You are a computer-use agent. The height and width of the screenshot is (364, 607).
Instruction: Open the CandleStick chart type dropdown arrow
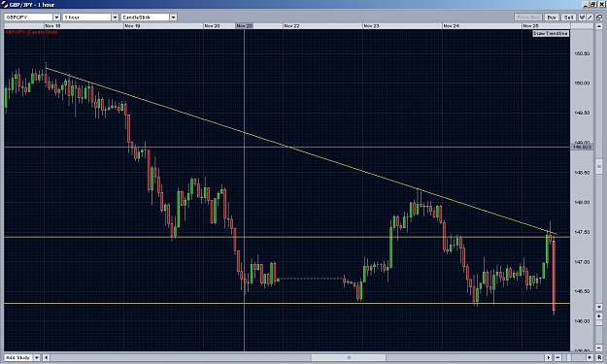tap(174, 17)
